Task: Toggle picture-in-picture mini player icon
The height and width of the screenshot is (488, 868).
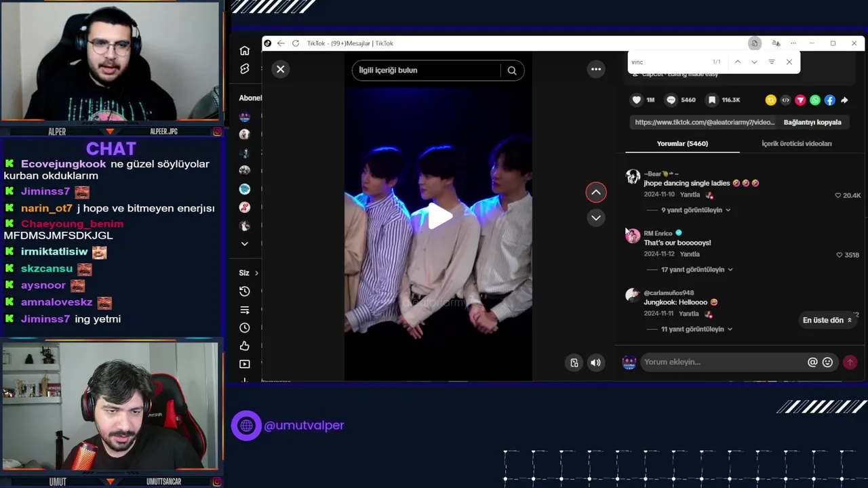Action: click(x=574, y=363)
